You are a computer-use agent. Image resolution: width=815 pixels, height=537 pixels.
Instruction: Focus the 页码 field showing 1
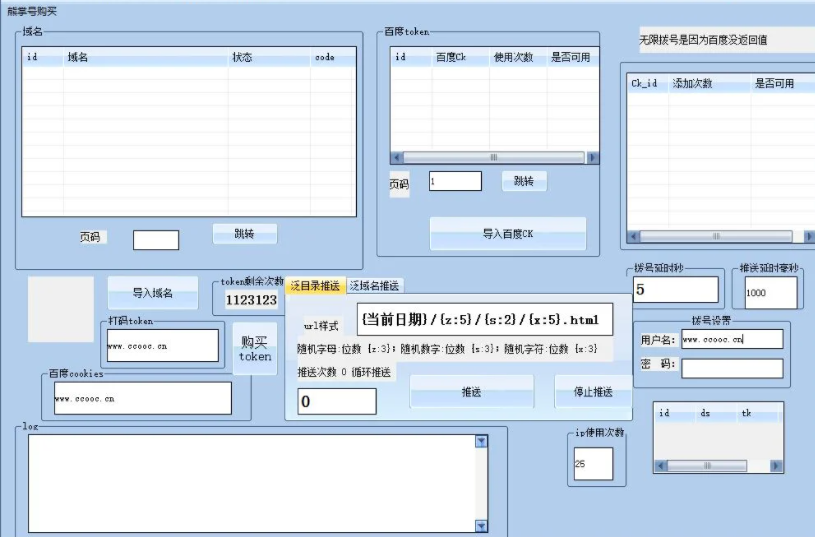coord(455,181)
